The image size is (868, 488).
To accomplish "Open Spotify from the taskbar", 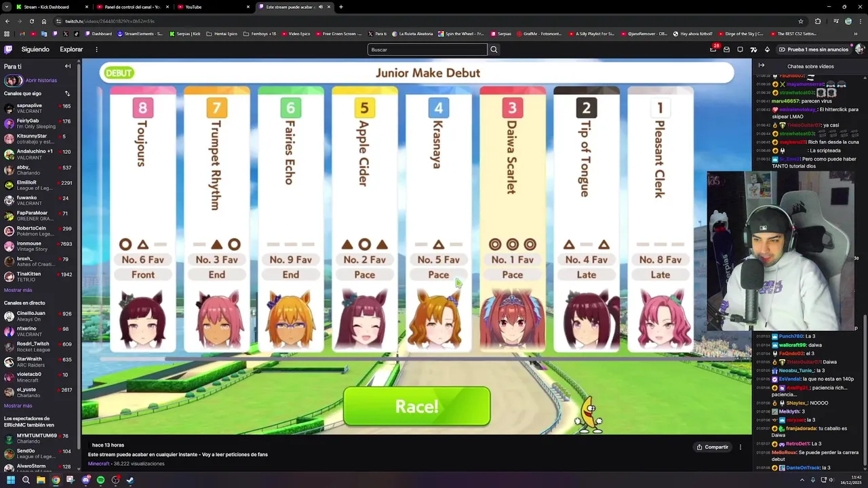I will (x=100, y=480).
